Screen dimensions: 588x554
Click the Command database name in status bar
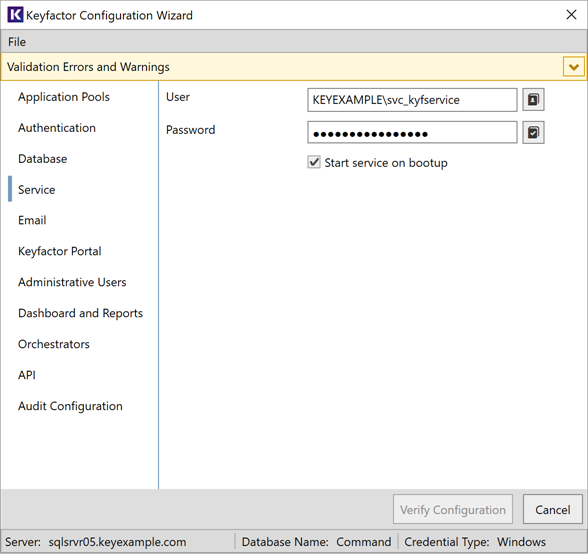point(363,542)
